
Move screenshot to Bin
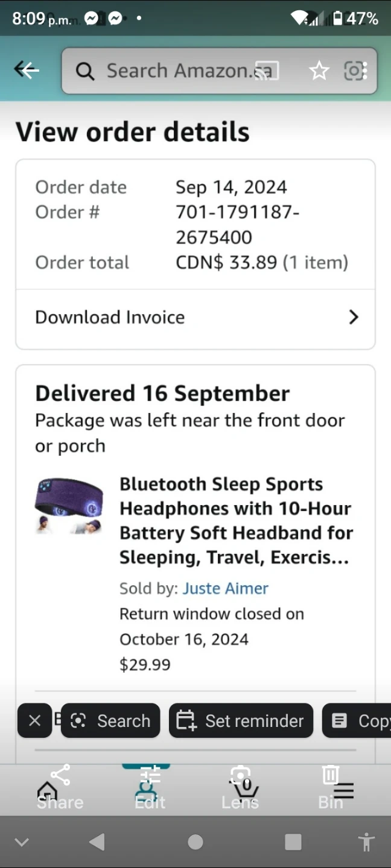coord(330,786)
